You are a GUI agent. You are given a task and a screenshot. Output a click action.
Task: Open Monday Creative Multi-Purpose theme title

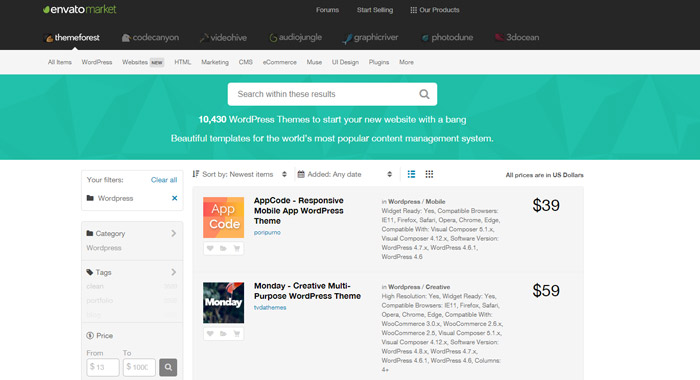pyautogui.click(x=307, y=291)
